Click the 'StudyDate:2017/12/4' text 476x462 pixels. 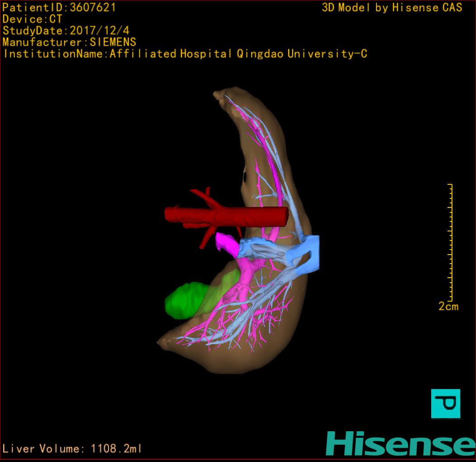66,31
